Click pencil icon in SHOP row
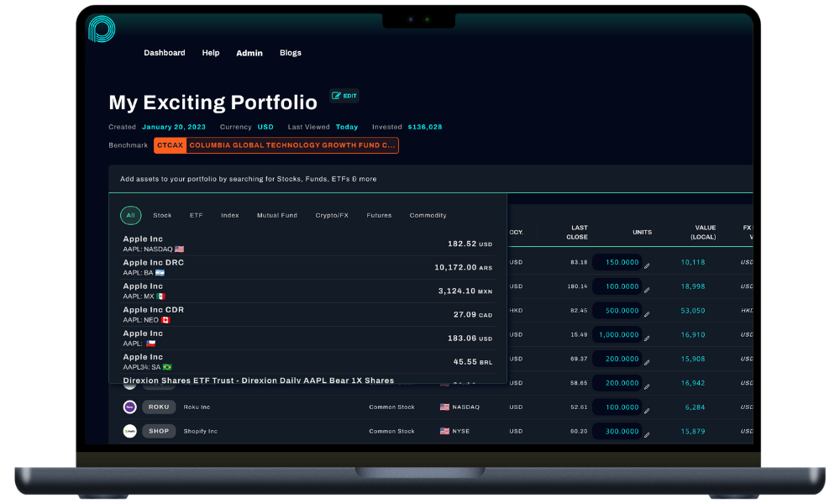Image resolution: width=840 pixels, height=504 pixels. pos(647,435)
